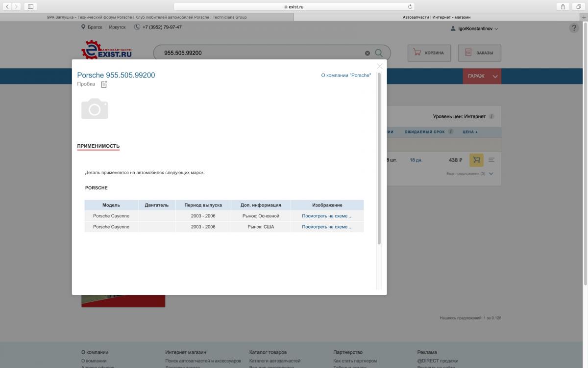Click the КОРЗИНА button
Image resolution: width=588 pixels, height=368 pixels.
click(x=429, y=53)
